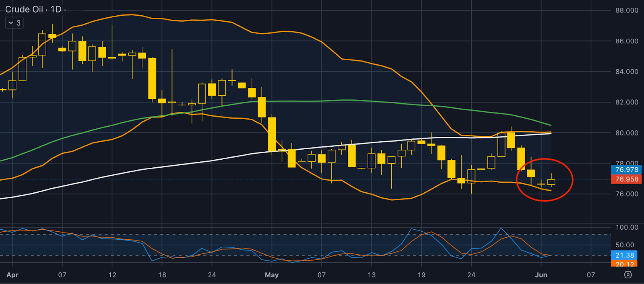Click the Apr label on time axis
644x284 pixels.
12,275
